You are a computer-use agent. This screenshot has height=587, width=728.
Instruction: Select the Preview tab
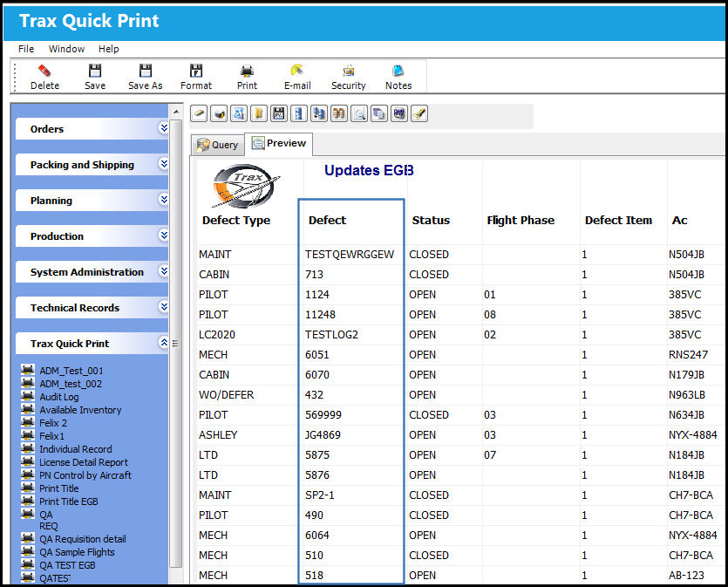tap(279, 144)
